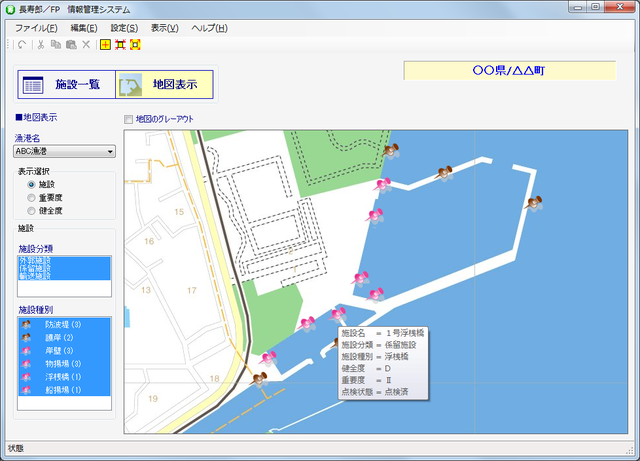Select 防波堤 (3) in 施設種別 list
The width and height of the screenshot is (640, 461).
click(x=62, y=325)
